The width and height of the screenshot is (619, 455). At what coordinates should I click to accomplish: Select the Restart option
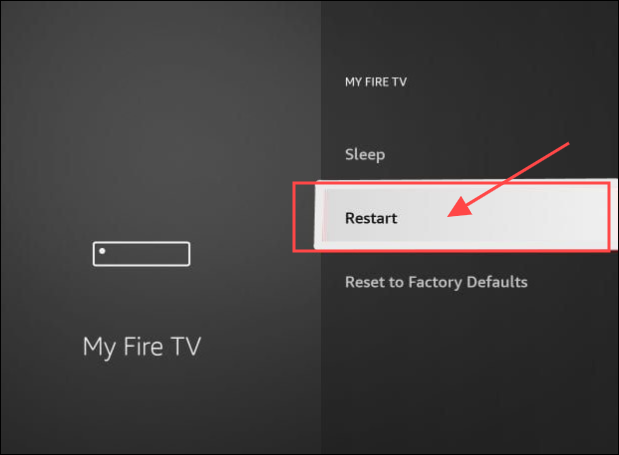466,216
